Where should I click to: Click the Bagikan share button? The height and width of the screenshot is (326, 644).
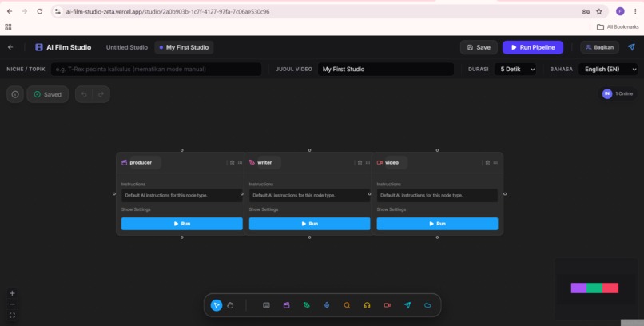(x=599, y=47)
